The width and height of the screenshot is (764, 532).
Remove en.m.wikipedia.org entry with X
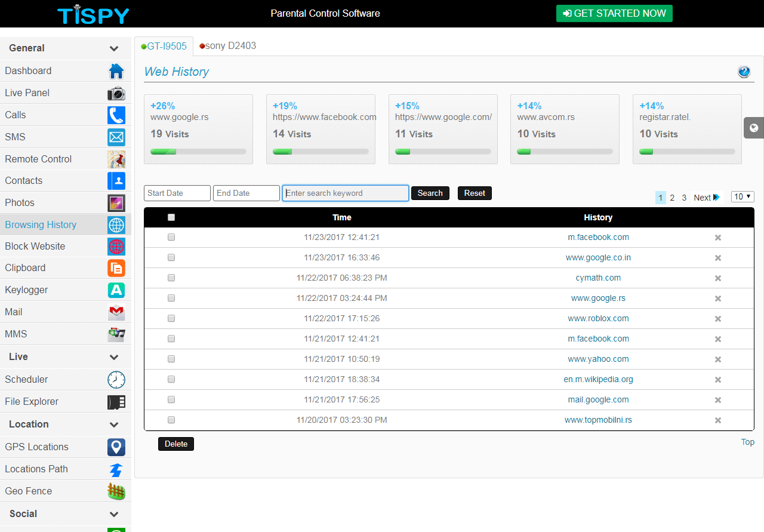pyautogui.click(x=718, y=380)
